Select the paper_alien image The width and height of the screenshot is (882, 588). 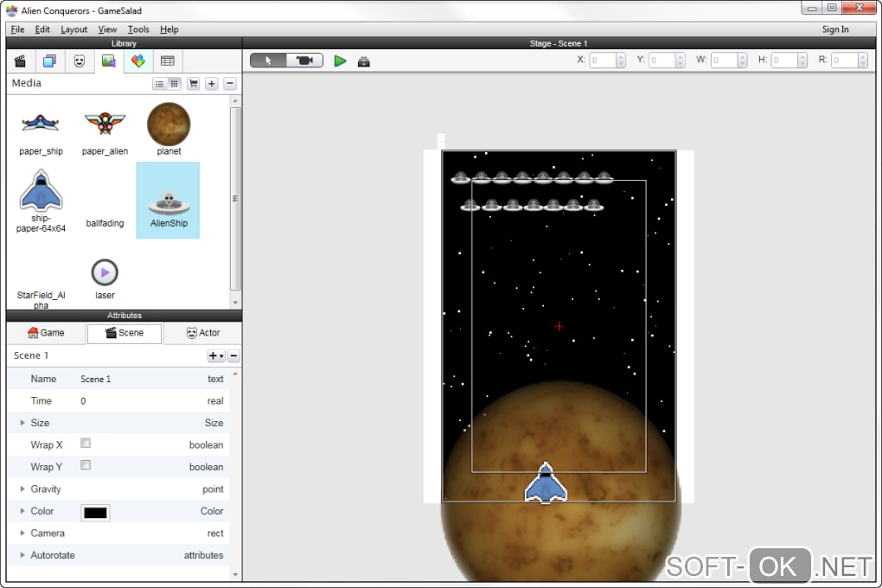(x=105, y=130)
